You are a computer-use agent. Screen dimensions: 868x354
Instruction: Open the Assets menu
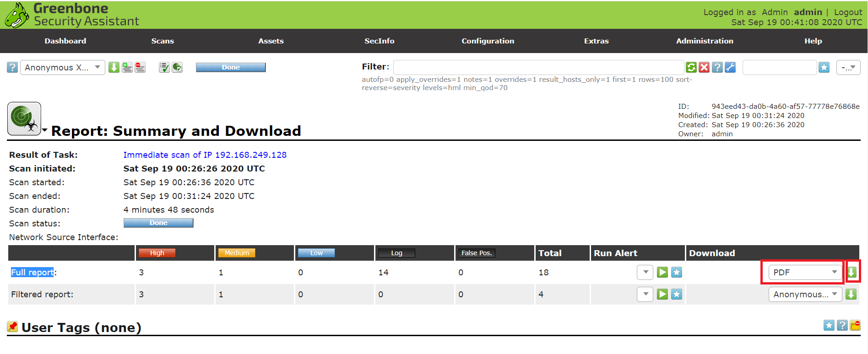pyautogui.click(x=271, y=41)
